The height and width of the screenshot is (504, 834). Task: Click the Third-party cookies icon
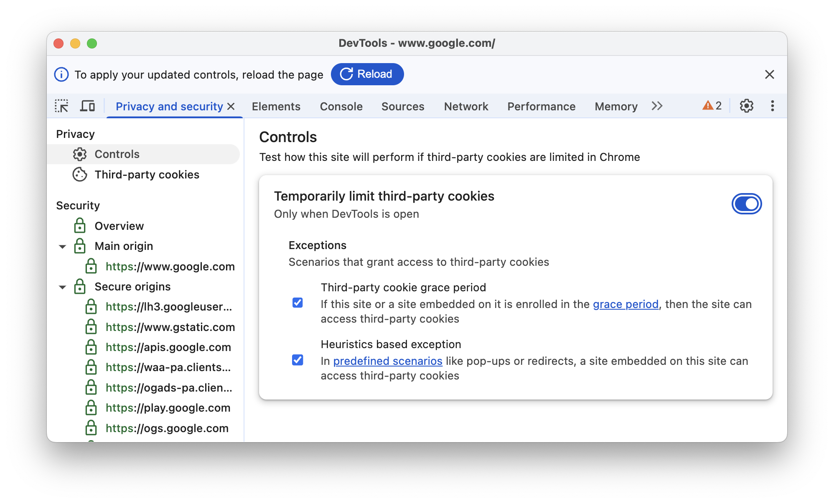tap(79, 174)
